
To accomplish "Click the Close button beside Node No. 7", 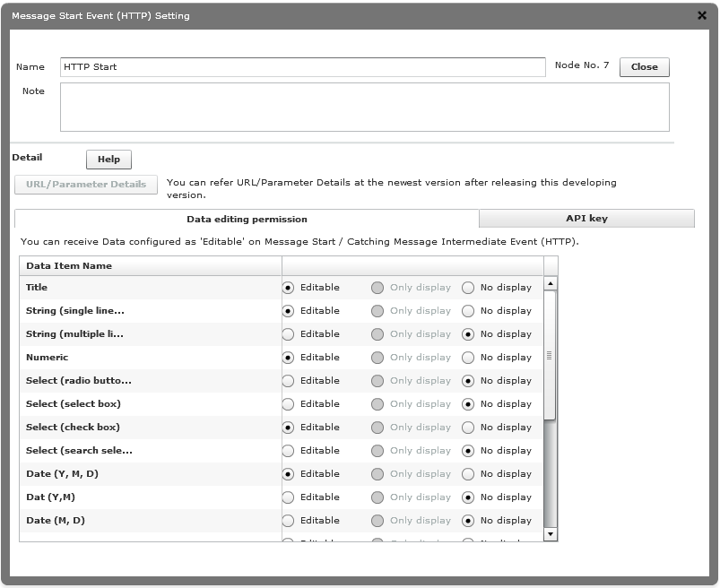I will (x=644, y=66).
